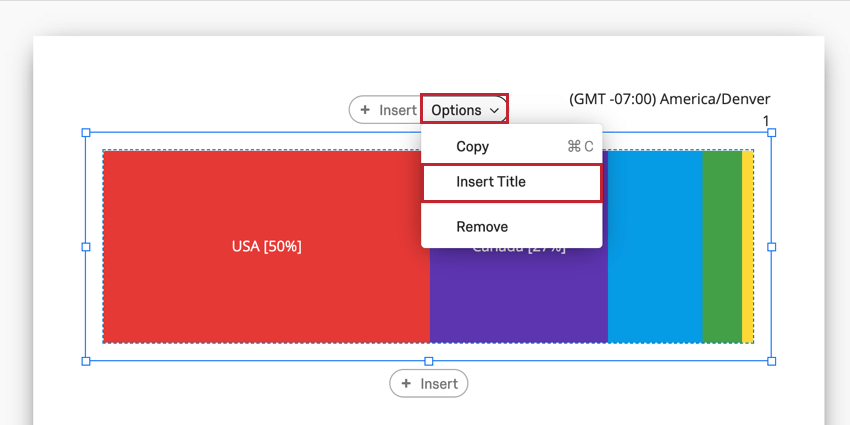Image resolution: width=850 pixels, height=425 pixels.
Task: Click the Insert button above the chart
Action: coord(386,110)
